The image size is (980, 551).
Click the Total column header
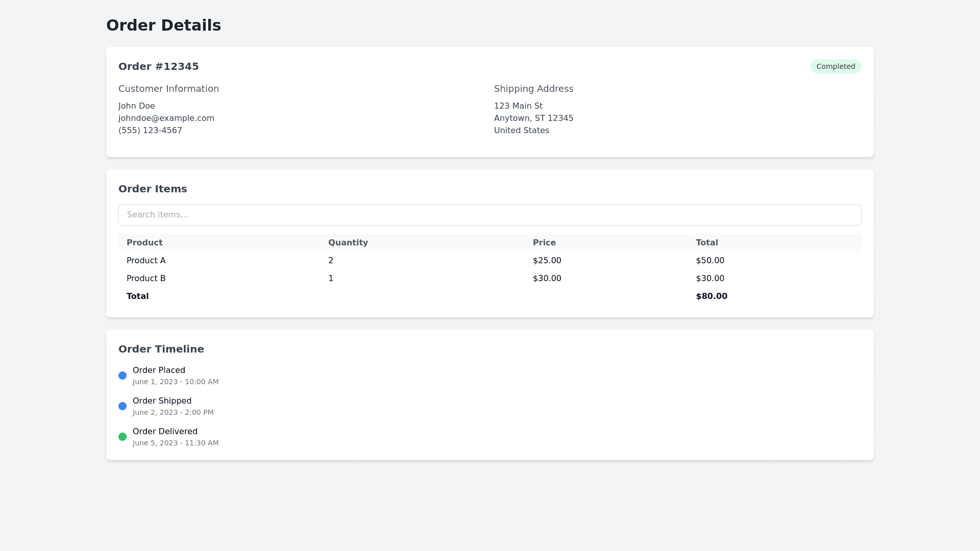706,242
